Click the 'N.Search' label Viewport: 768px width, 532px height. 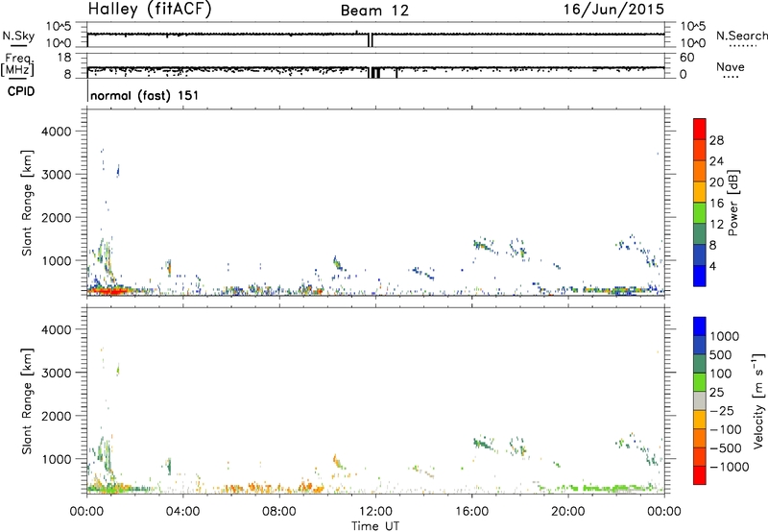[741, 36]
